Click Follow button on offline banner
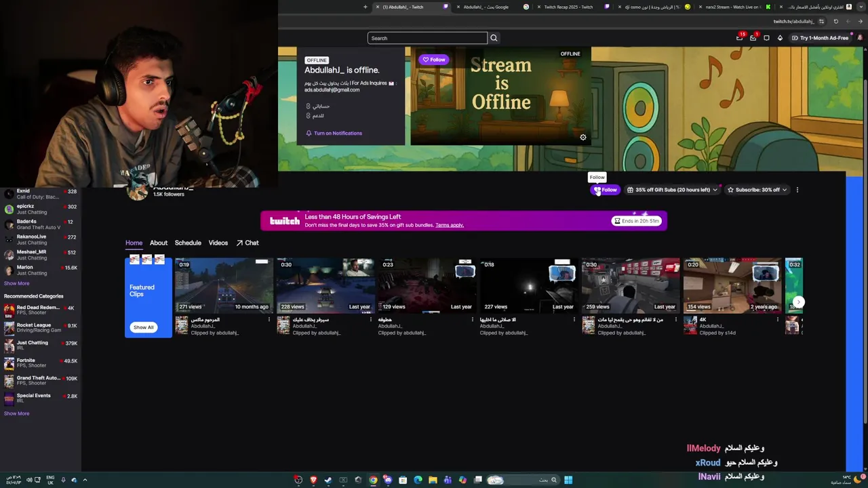Viewport: 868px width, 488px height. (x=434, y=60)
